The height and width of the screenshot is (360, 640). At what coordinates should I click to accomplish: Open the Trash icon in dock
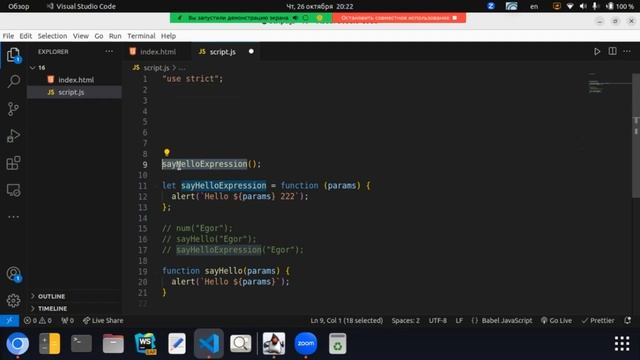click(338, 344)
